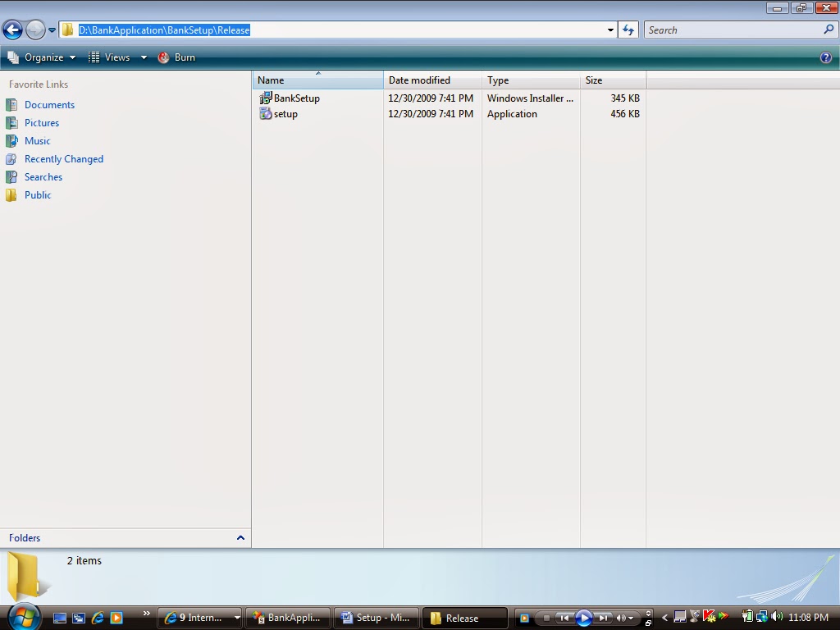Click Stop in taskbar media player
The image size is (840, 630).
[x=546, y=619]
